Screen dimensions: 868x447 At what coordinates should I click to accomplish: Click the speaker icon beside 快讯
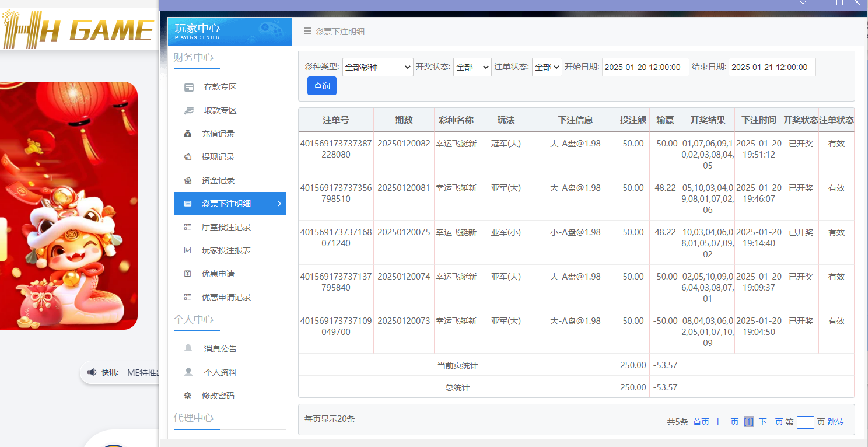(x=93, y=372)
